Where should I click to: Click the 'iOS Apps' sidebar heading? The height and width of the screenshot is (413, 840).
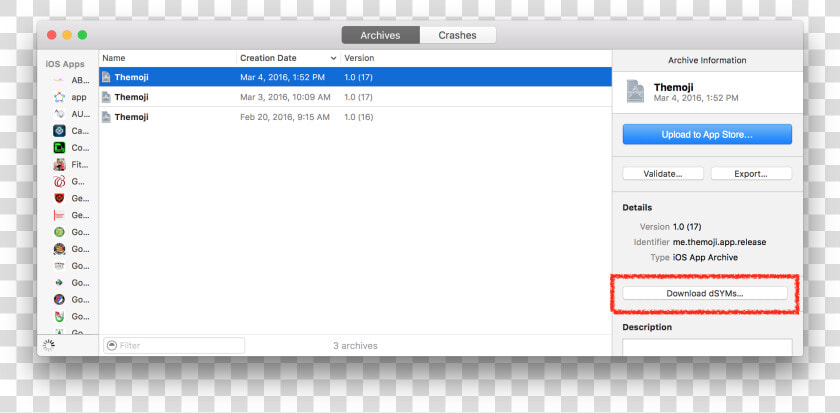(65, 64)
